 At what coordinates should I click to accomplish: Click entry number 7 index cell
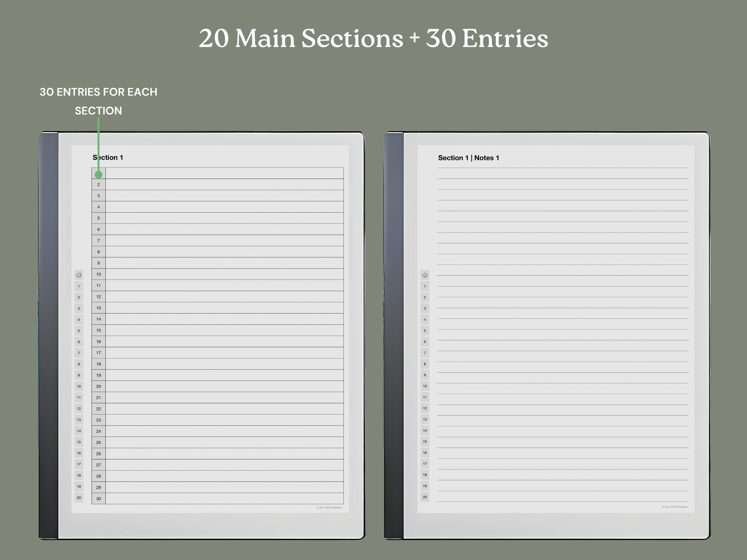(99, 241)
